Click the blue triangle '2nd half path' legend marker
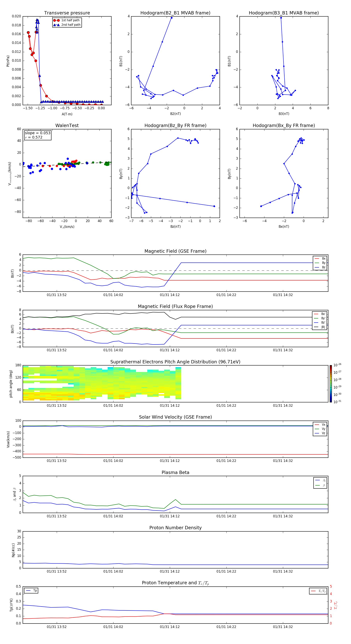This screenshot has width=351, height=644. point(57,25)
